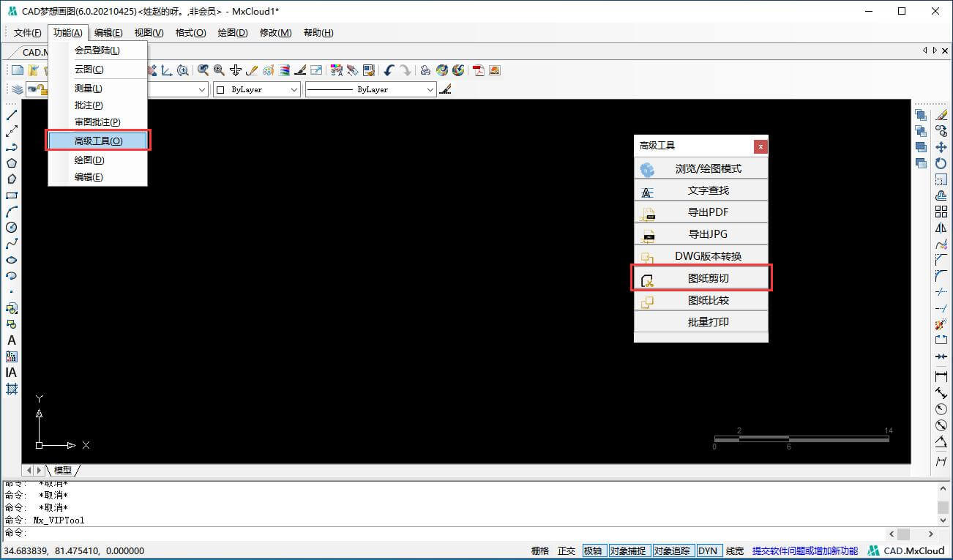Toggle 线宽 lineweight display
The image size is (953, 560).
coord(735,551)
